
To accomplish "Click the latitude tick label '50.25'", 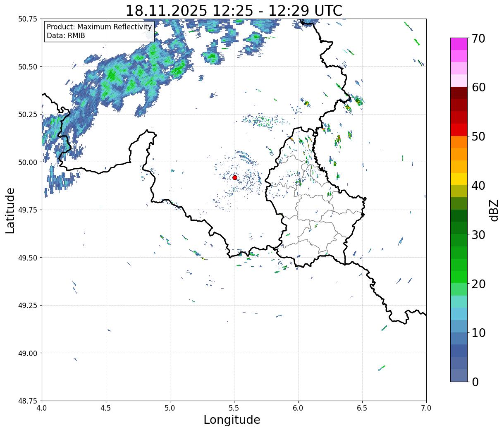I will tap(27, 115).
